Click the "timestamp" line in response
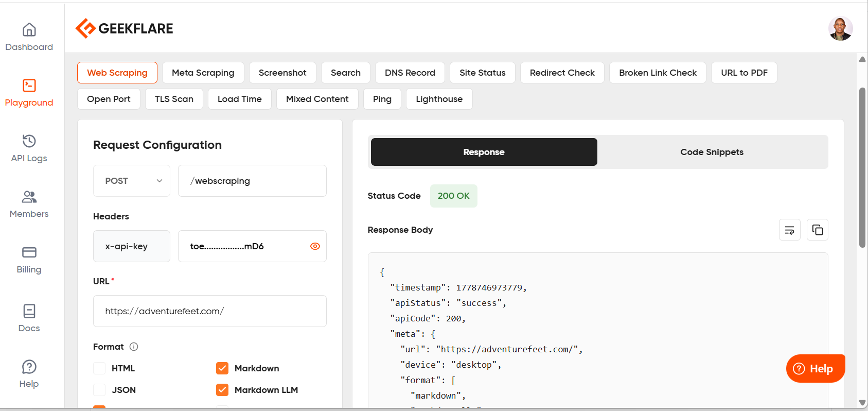 [458, 287]
